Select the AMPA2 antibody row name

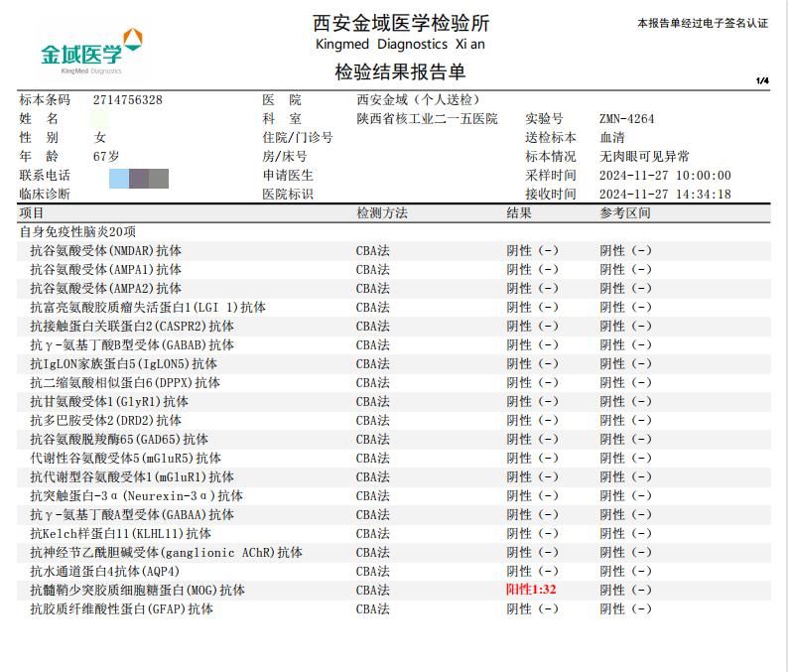(105, 289)
